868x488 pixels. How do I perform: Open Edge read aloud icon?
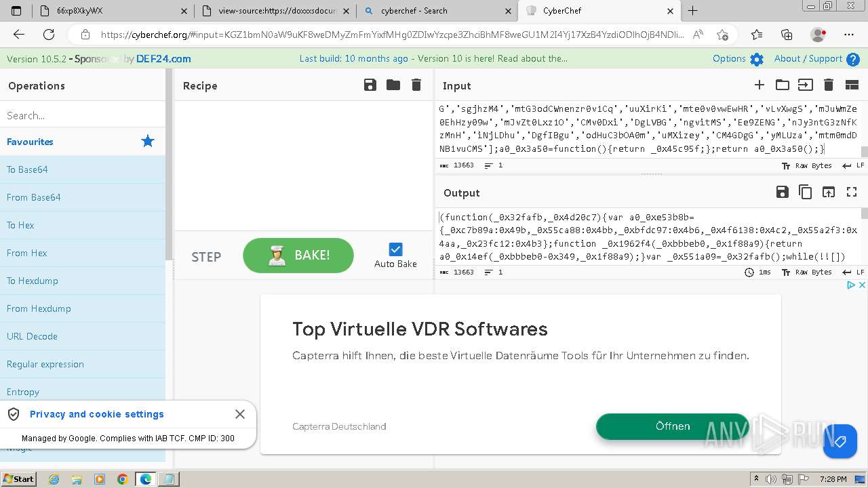[x=698, y=35]
